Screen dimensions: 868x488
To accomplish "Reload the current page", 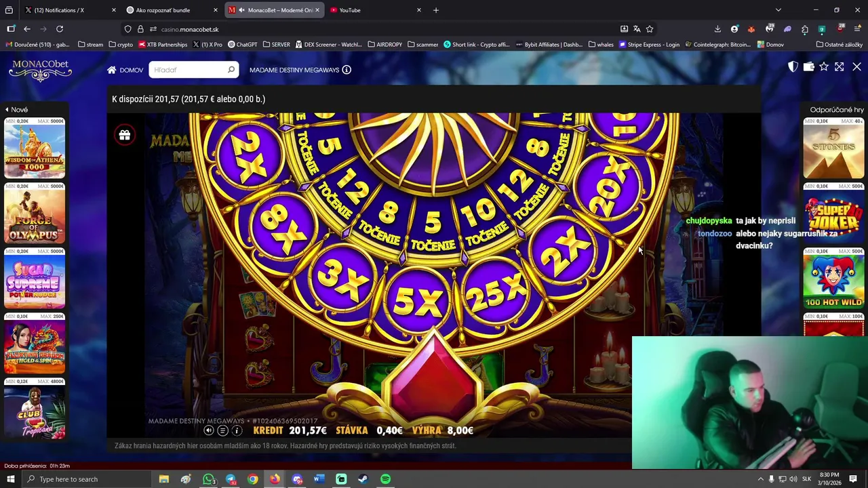I will click(x=60, y=29).
